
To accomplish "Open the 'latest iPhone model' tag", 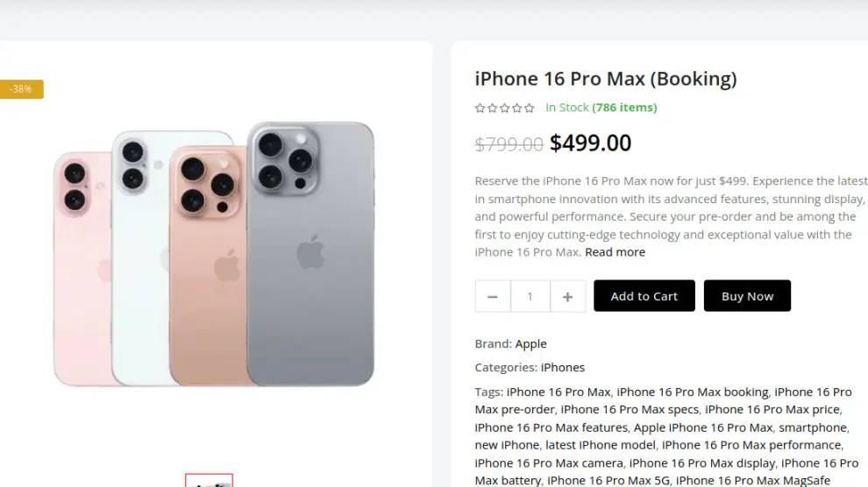I will tap(600, 445).
